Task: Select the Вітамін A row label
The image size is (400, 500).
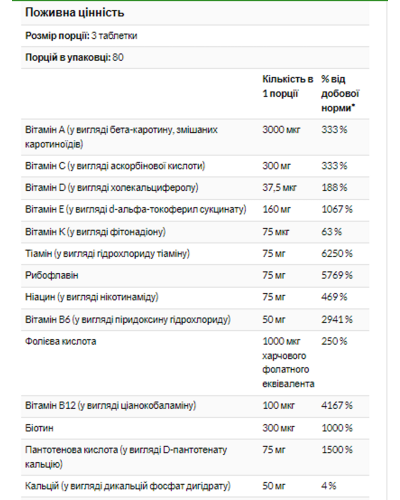Action: tap(121, 137)
